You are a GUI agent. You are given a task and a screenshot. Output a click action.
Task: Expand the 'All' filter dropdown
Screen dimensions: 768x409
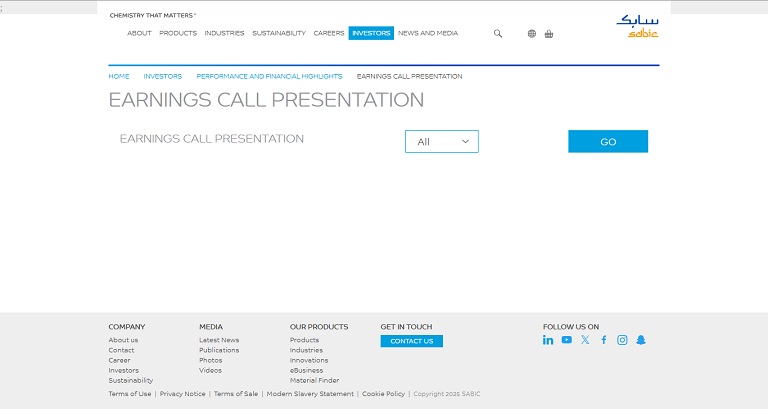(x=441, y=142)
